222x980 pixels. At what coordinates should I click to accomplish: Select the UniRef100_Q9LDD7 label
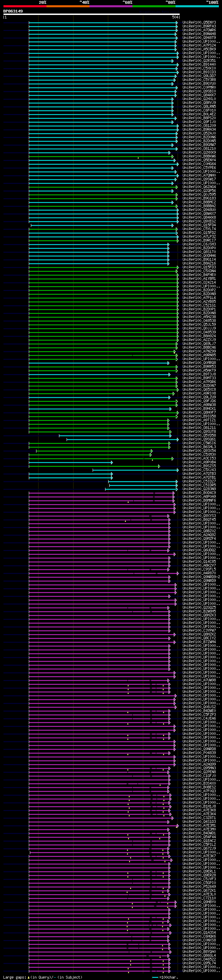click(x=199, y=76)
